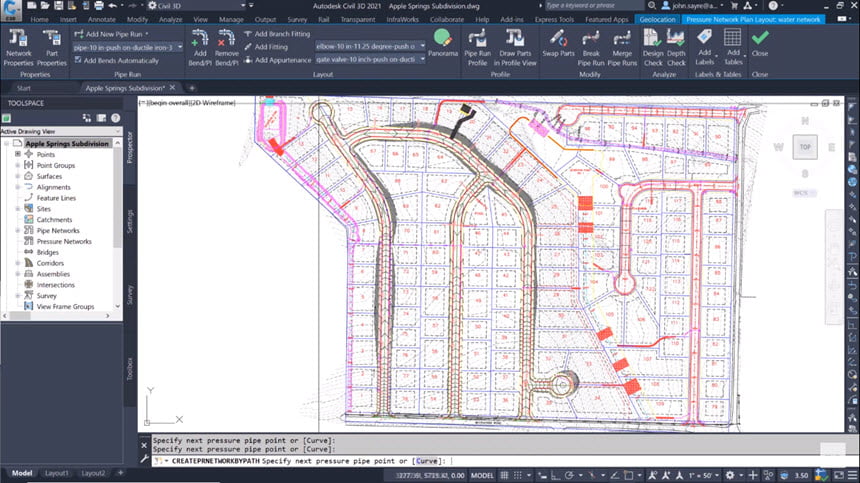The height and width of the screenshot is (483, 860).
Task: Toggle clean screen in status bar
Action: [x=839, y=475]
